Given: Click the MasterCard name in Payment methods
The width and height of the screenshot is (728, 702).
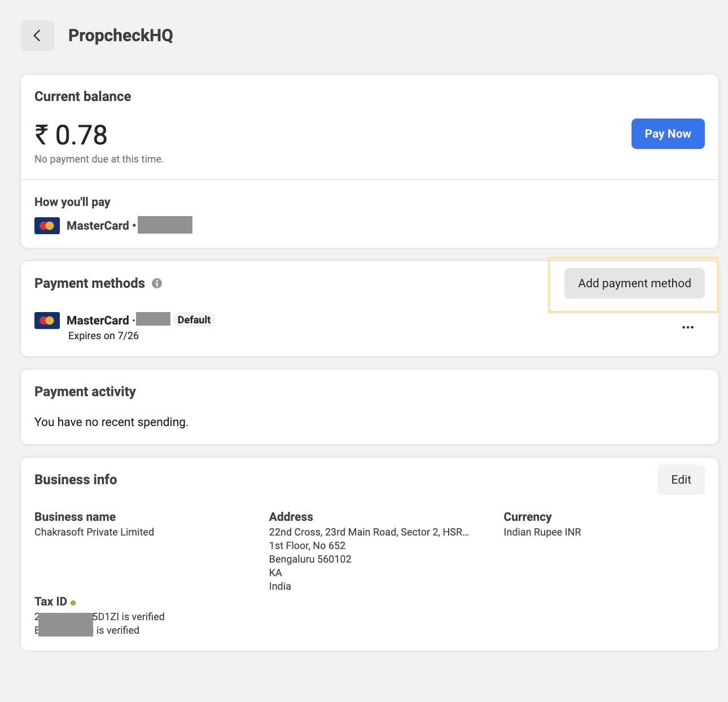Looking at the screenshot, I should pos(98,321).
